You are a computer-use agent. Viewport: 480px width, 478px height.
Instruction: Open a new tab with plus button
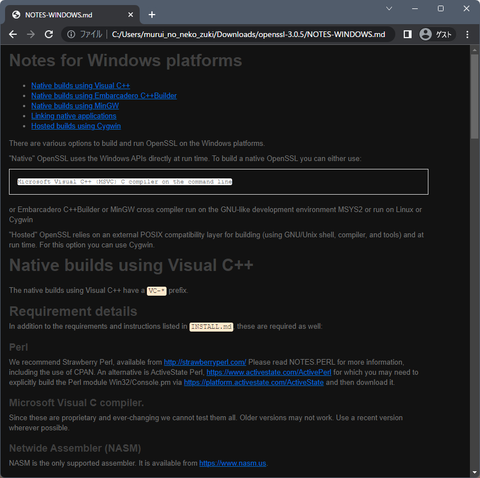tap(152, 15)
